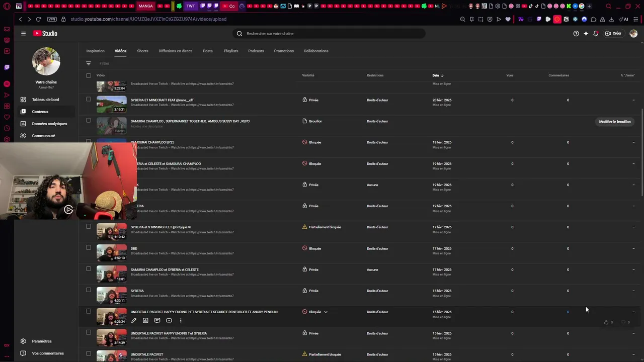This screenshot has height=362, width=644.
Task: Click Modifier le brouillon button
Action: coord(615,122)
